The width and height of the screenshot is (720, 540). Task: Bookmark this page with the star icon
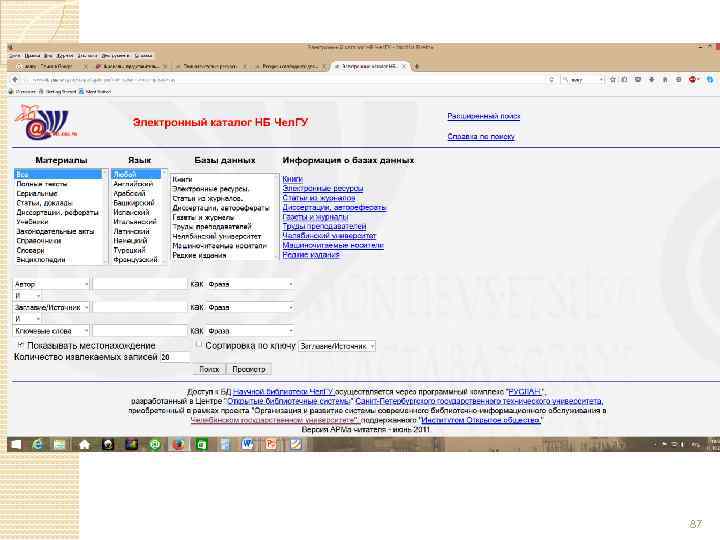click(612, 80)
